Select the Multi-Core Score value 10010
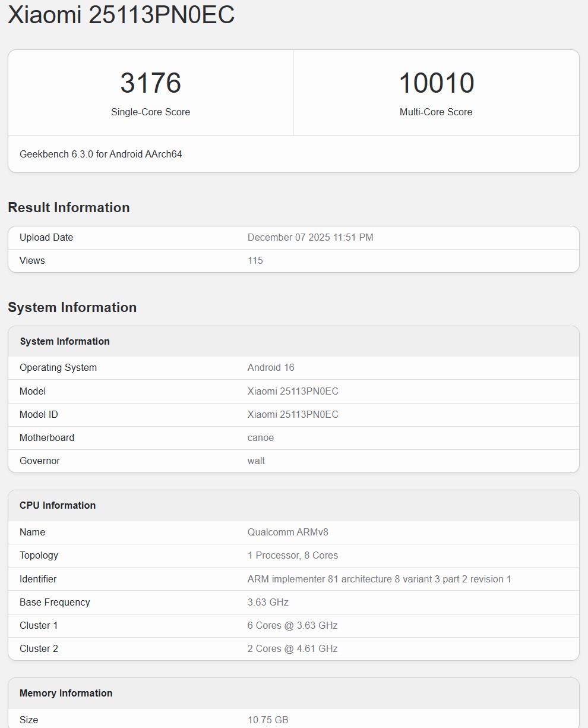 [x=436, y=84]
